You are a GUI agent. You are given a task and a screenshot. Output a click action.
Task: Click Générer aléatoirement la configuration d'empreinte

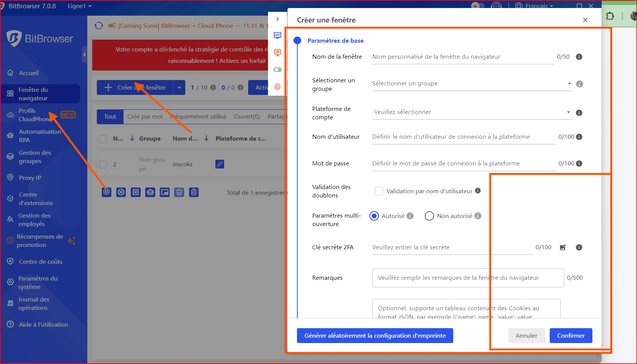point(375,335)
